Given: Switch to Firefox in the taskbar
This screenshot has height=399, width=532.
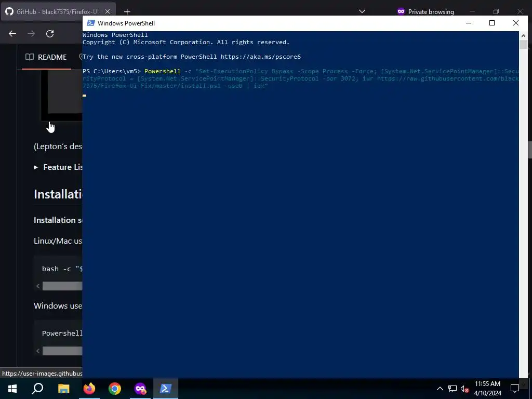Looking at the screenshot, I should pos(89,389).
